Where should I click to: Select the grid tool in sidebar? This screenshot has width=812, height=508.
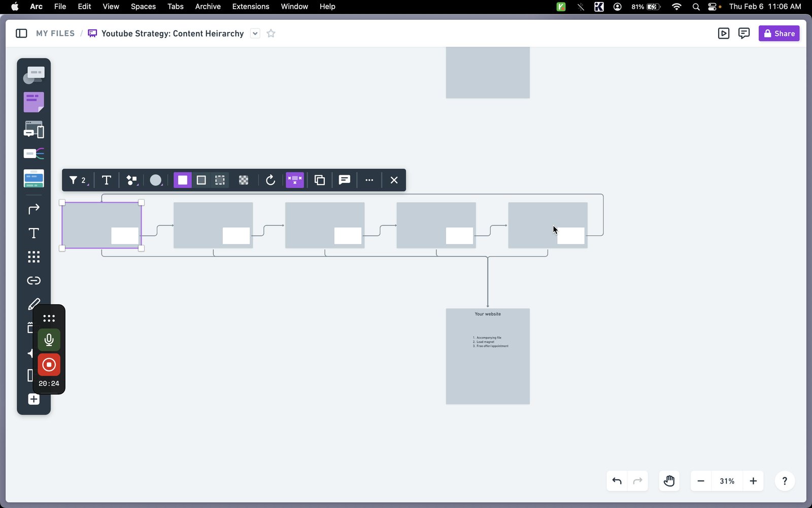point(33,257)
